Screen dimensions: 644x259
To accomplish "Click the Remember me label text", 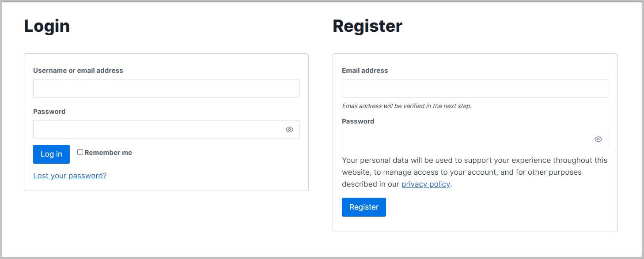I will (108, 153).
